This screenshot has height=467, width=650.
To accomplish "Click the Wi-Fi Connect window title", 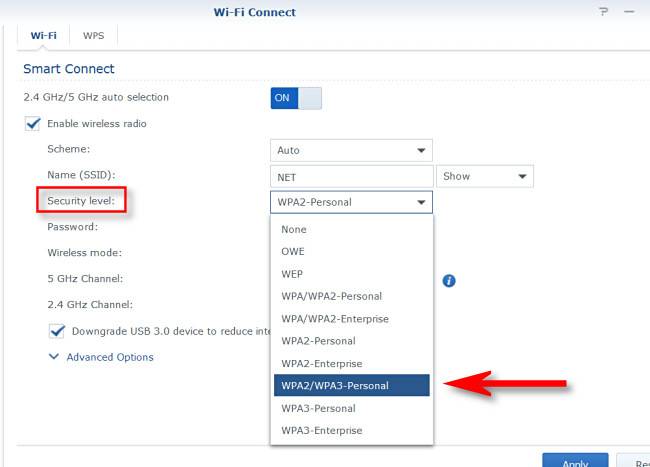I will click(x=255, y=12).
